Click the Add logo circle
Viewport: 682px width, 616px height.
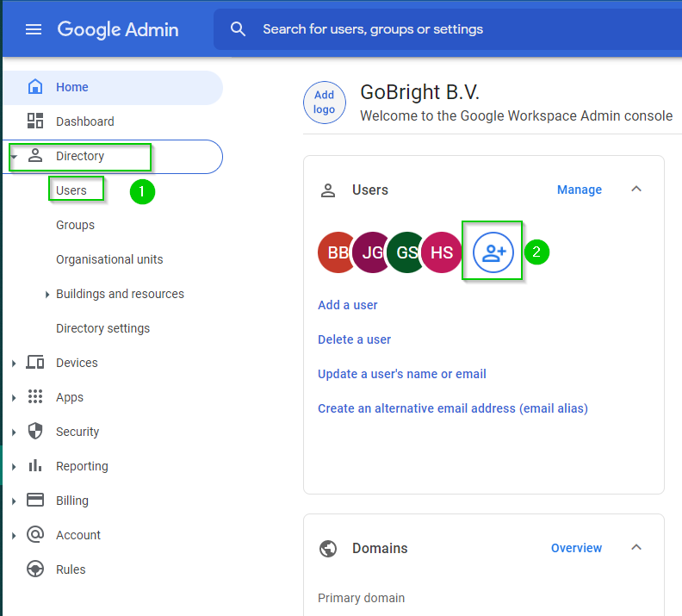(x=325, y=103)
